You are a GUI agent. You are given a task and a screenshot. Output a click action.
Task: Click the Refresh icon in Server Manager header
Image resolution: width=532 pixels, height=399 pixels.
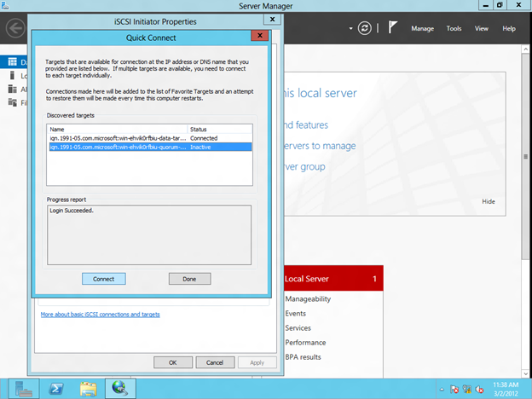(365, 28)
